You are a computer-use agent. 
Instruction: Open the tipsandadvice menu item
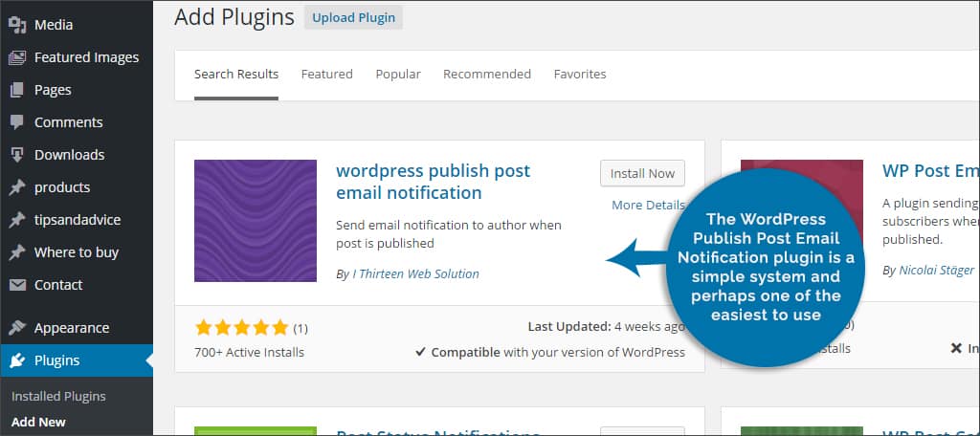tap(78, 220)
